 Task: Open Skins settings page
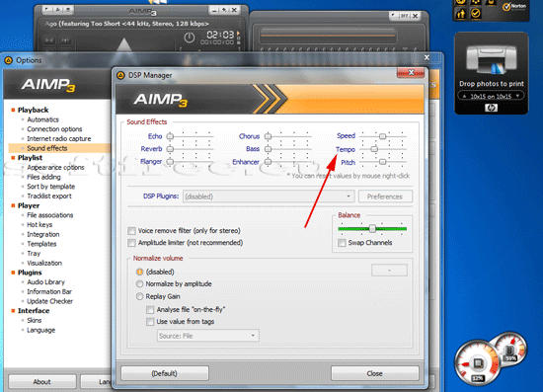[x=35, y=320]
